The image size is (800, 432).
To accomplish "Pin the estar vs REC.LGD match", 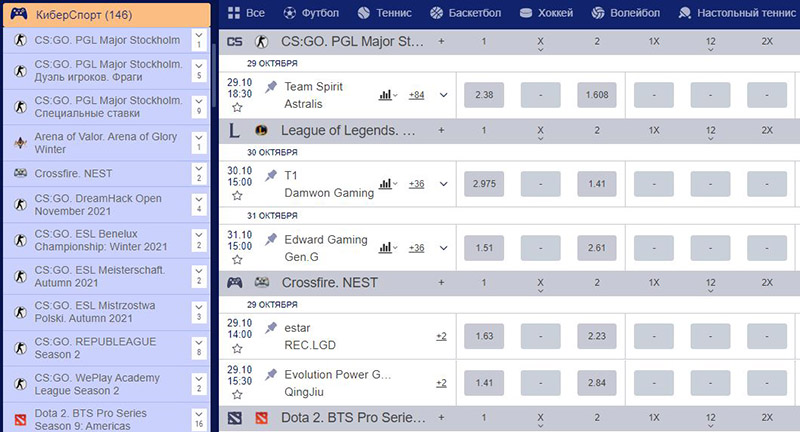I will [x=271, y=327].
